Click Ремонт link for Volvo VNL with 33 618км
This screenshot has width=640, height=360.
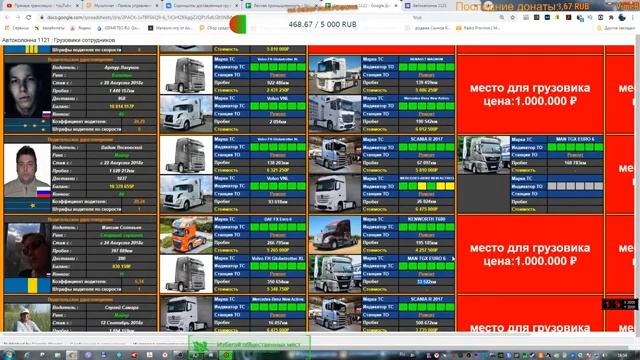(x=278, y=194)
